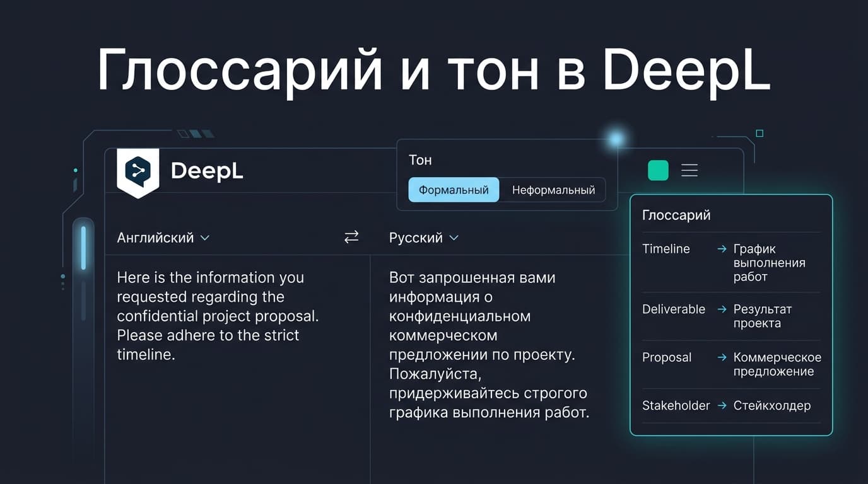The height and width of the screenshot is (484, 868).
Task: Open the Английский source language dropdown
Action: [163, 238]
